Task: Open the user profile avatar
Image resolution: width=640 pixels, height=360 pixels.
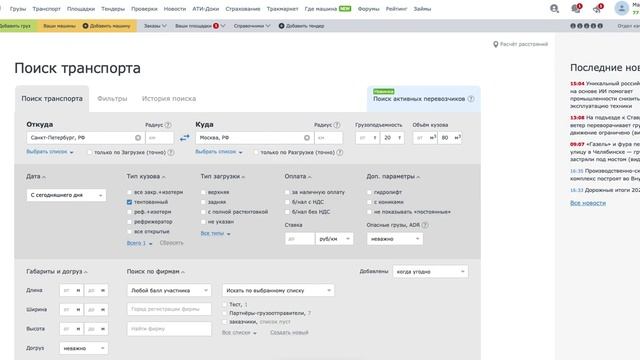Action: coord(621,9)
